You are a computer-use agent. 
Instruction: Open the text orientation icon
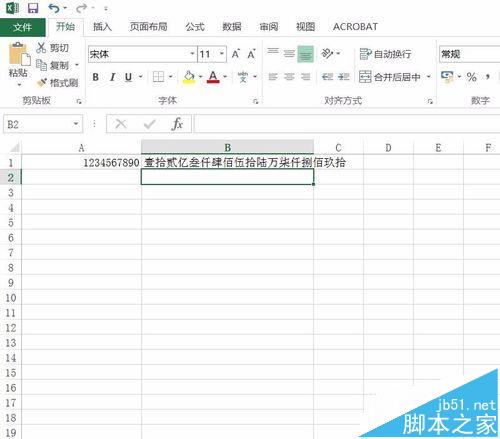(x=327, y=53)
